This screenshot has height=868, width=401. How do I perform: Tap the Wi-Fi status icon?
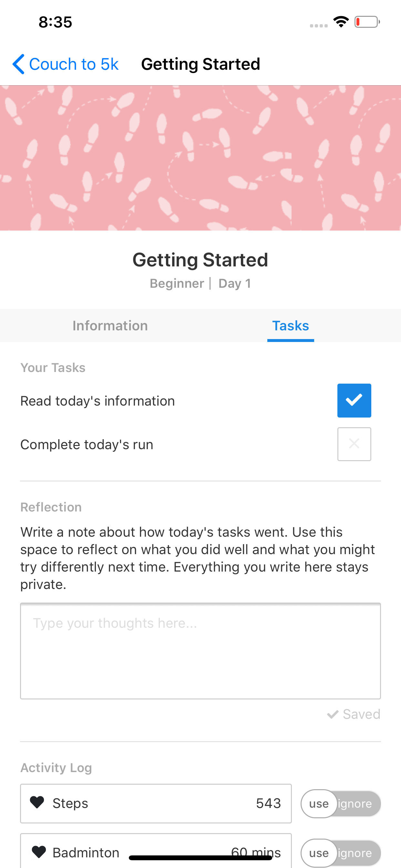point(341,22)
